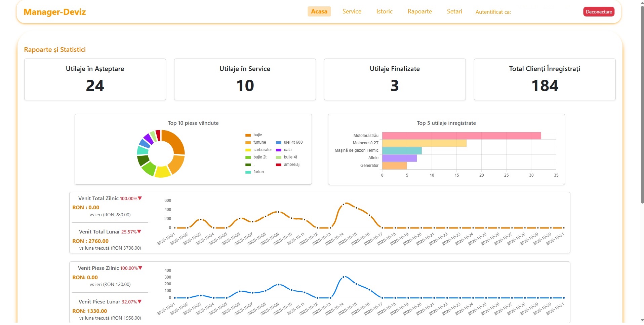Hide carburator in the pie chart legend

point(262,150)
